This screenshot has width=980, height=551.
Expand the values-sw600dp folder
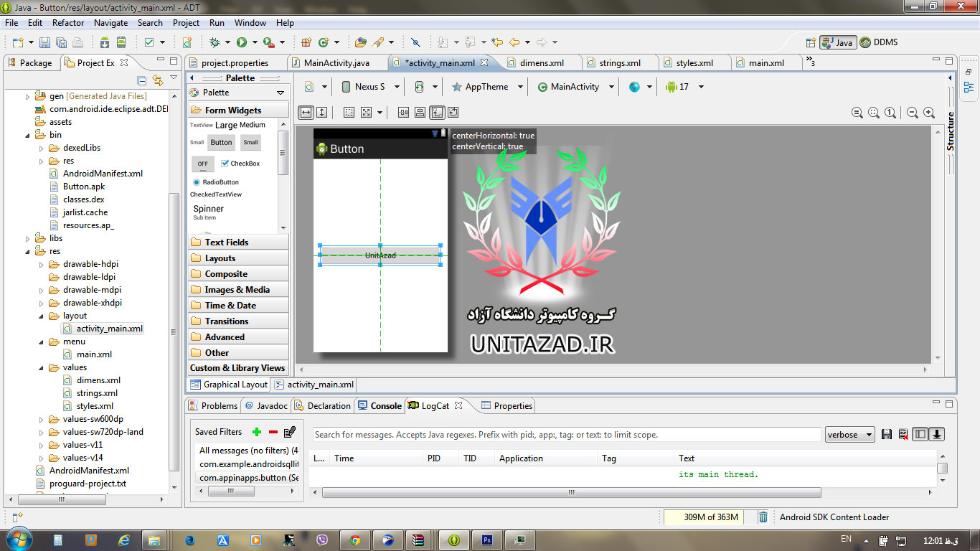click(x=42, y=419)
